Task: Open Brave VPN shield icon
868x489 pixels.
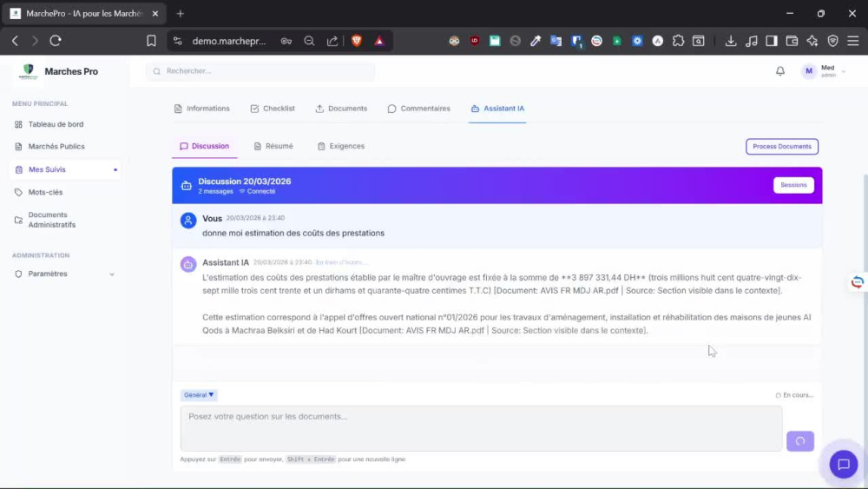Action: coord(832,41)
